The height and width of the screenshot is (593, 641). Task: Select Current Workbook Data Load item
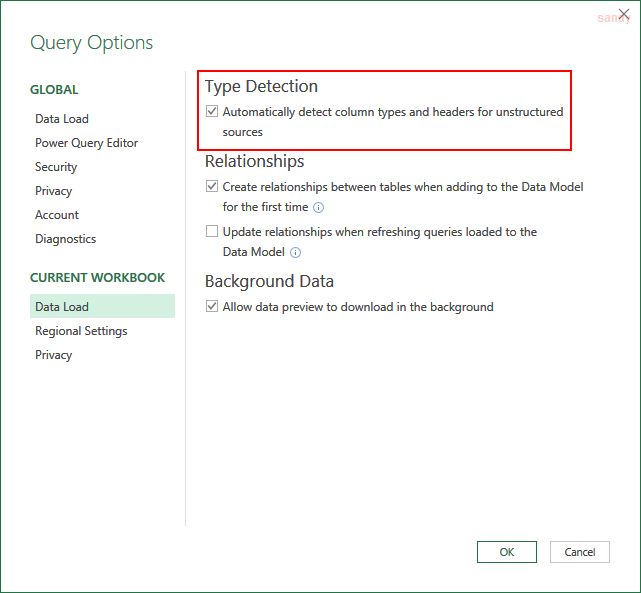tap(62, 307)
